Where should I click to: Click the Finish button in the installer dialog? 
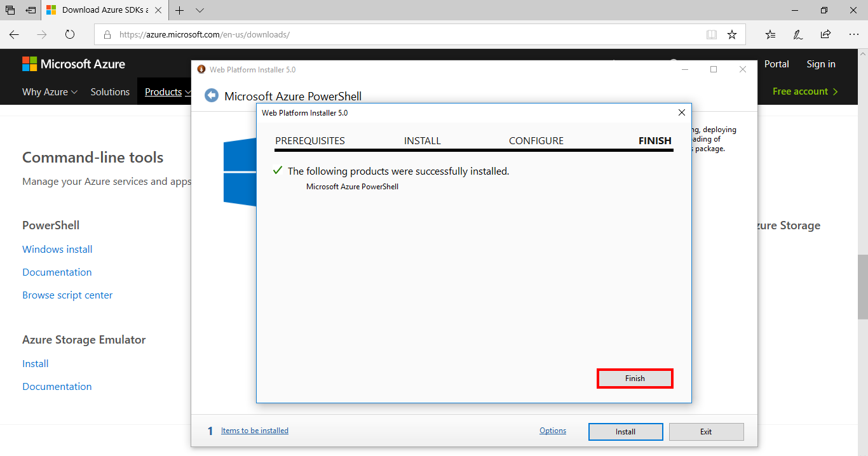click(635, 379)
